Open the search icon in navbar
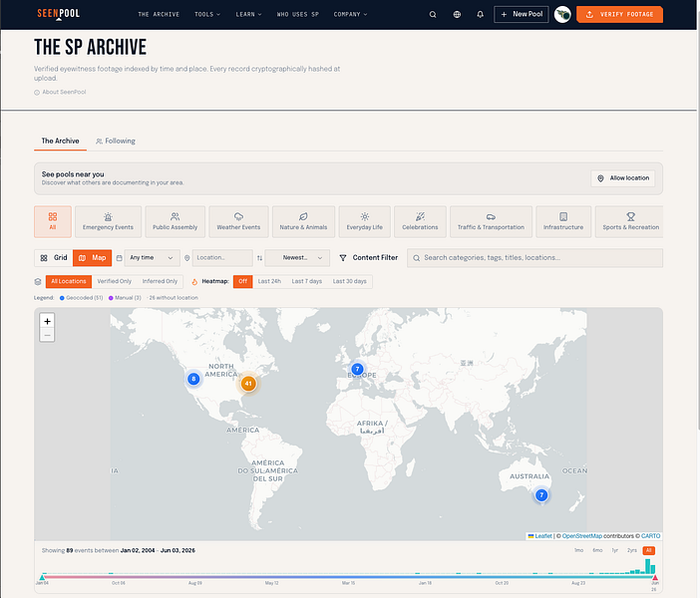 [433, 14]
